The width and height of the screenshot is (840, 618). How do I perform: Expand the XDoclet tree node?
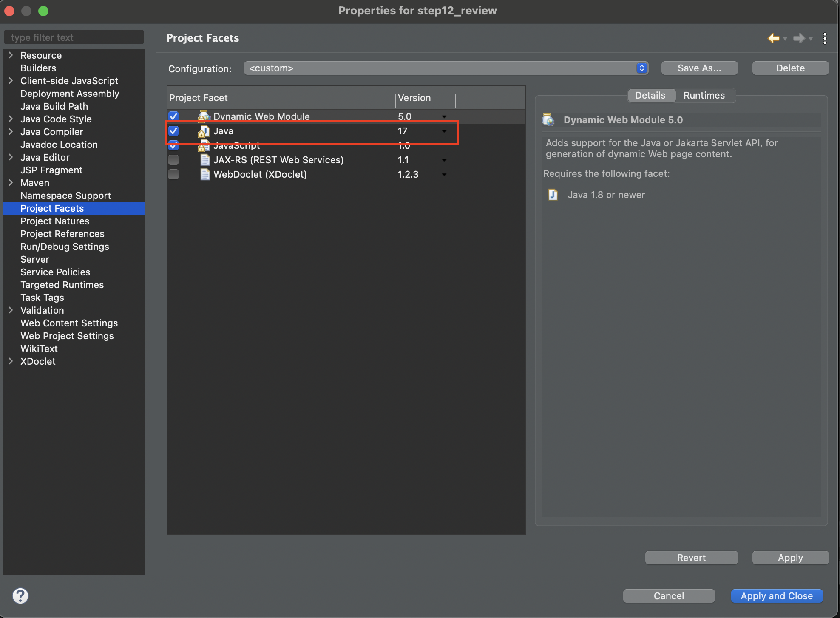point(11,361)
